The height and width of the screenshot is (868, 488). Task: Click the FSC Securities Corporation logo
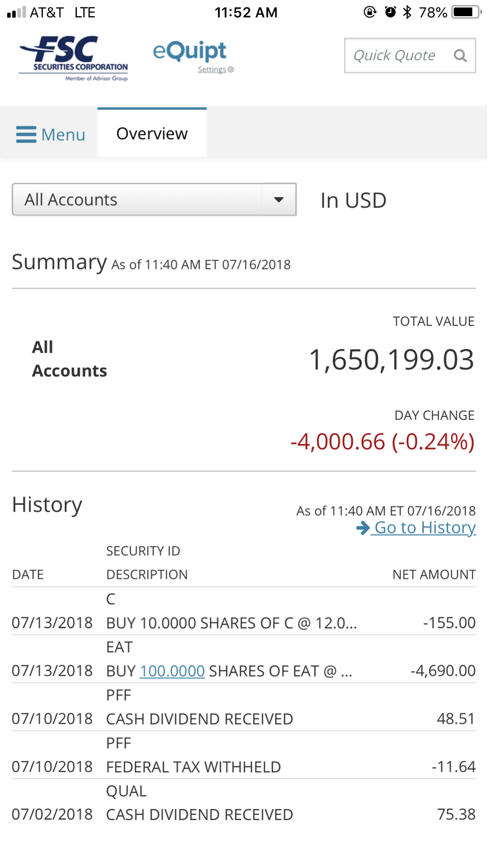click(73, 58)
